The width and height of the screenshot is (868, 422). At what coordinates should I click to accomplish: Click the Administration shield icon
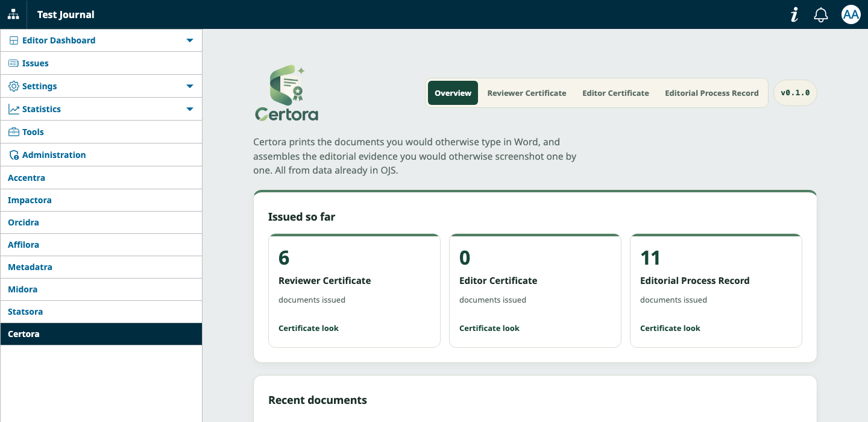pyautogui.click(x=13, y=155)
